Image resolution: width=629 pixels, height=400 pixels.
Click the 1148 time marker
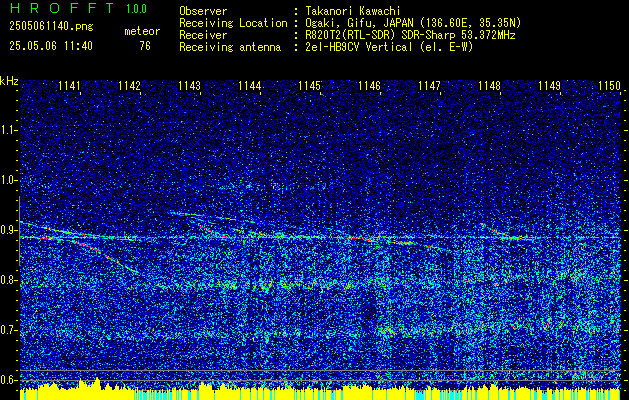[490, 86]
